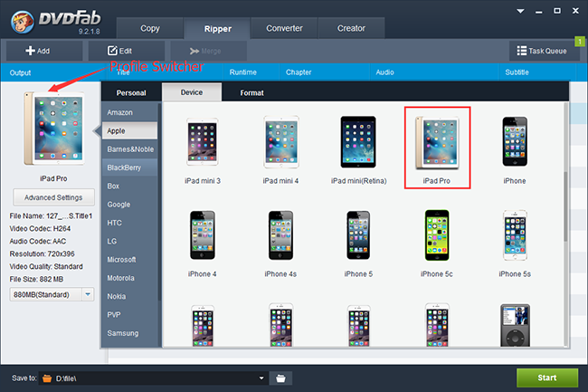Screen dimensions: 588x392
Task: Switch to the Creator module tab
Action: pyautogui.click(x=351, y=28)
